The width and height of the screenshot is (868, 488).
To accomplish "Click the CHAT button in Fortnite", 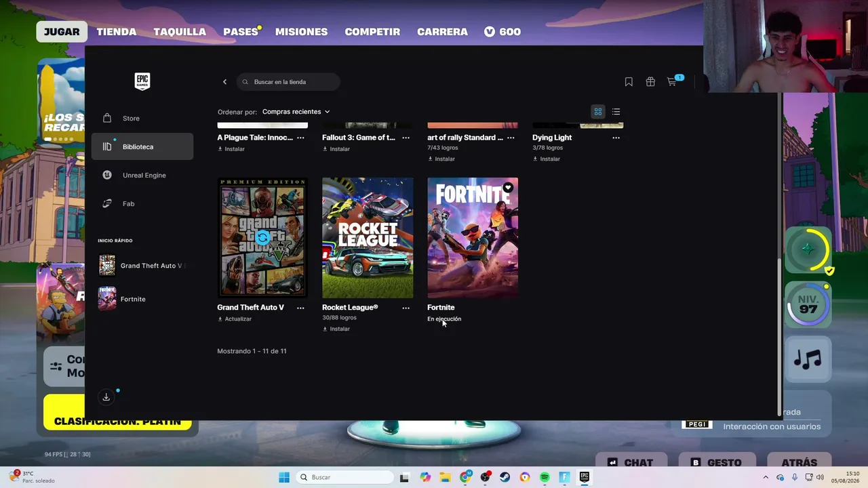I will coord(631,462).
